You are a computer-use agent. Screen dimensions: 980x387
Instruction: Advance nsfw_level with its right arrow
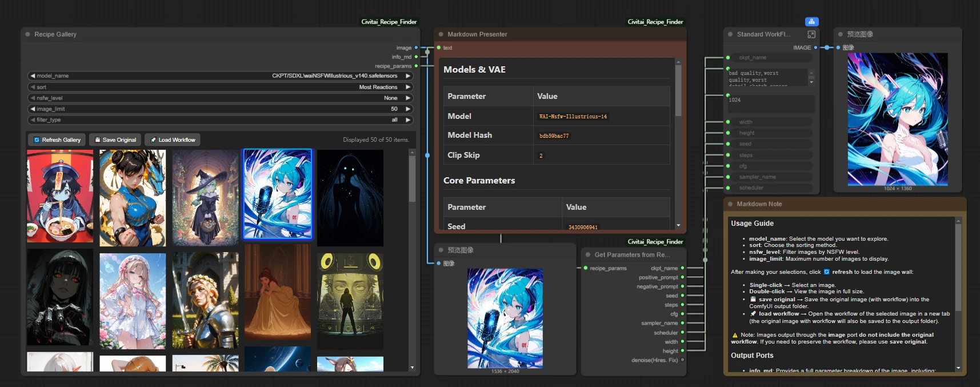[x=408, y=98]
